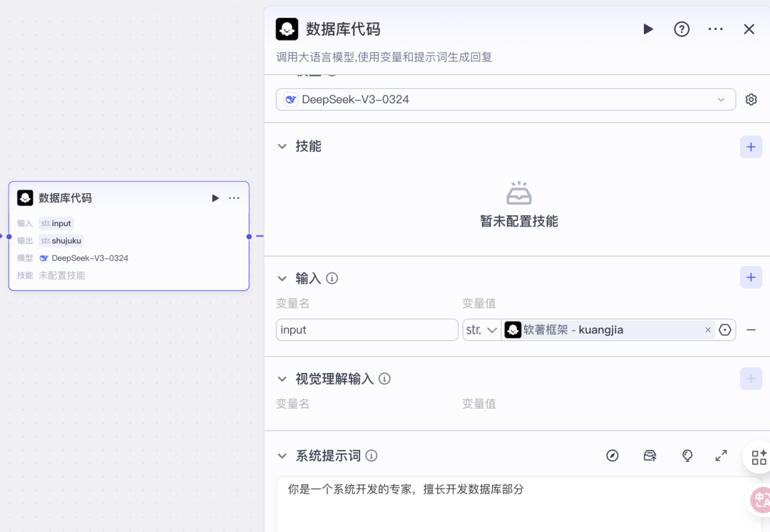Collapse the 技能 section
Image resolution: width=770 pixels, height=532 pixels.
pyautogui.click(x=282, y=146)
